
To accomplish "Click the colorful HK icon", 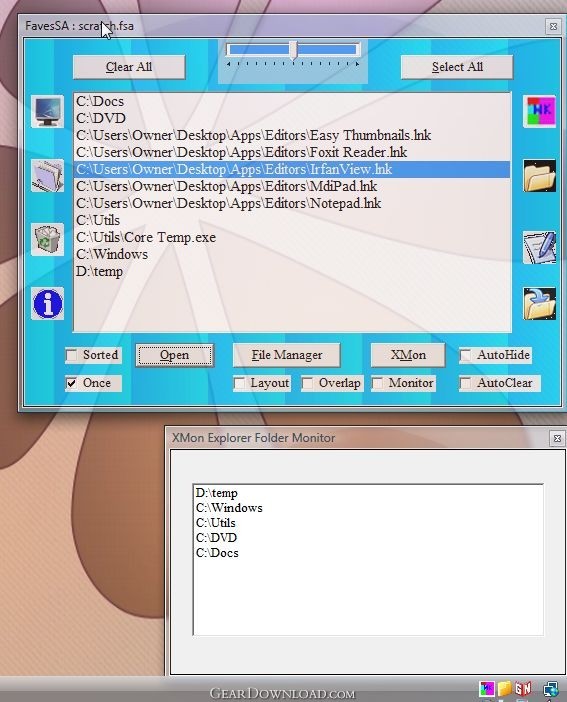I will (x=539, y=111).
